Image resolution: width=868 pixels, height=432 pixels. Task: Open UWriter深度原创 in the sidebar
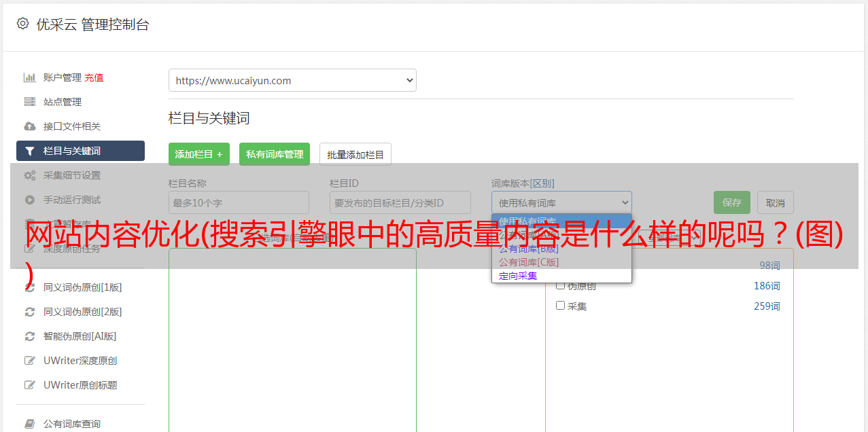(x=80, y=361)
